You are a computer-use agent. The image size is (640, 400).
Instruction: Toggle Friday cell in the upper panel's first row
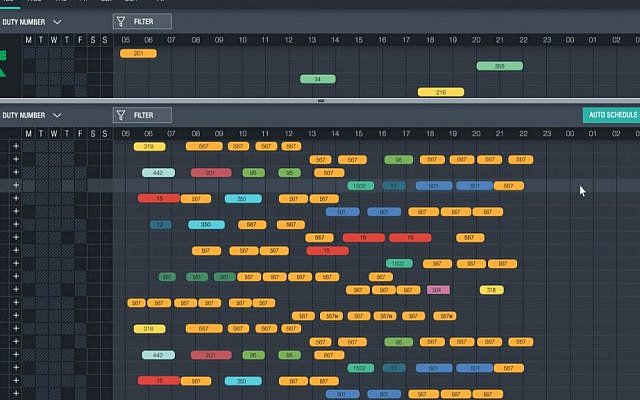[x=80, y=53]
